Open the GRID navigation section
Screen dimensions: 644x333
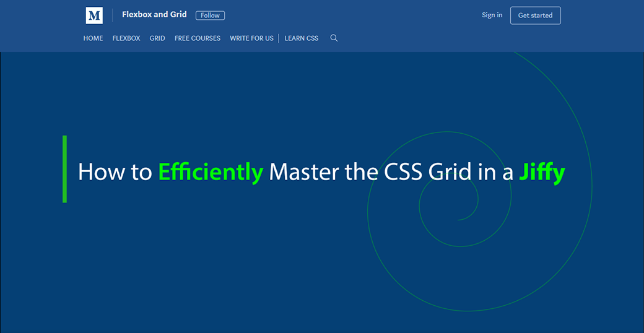pos(157,38)
